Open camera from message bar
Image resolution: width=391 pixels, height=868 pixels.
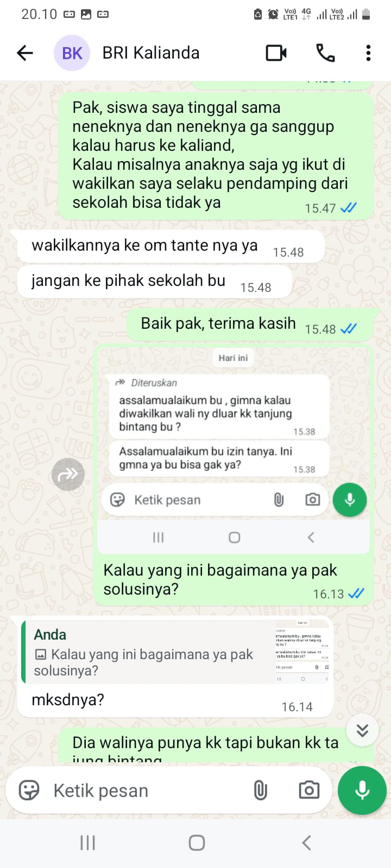point(309,790)
